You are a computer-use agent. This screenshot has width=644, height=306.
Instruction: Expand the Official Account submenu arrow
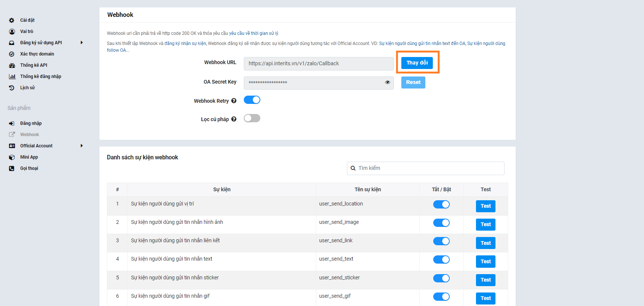[82, 146]
